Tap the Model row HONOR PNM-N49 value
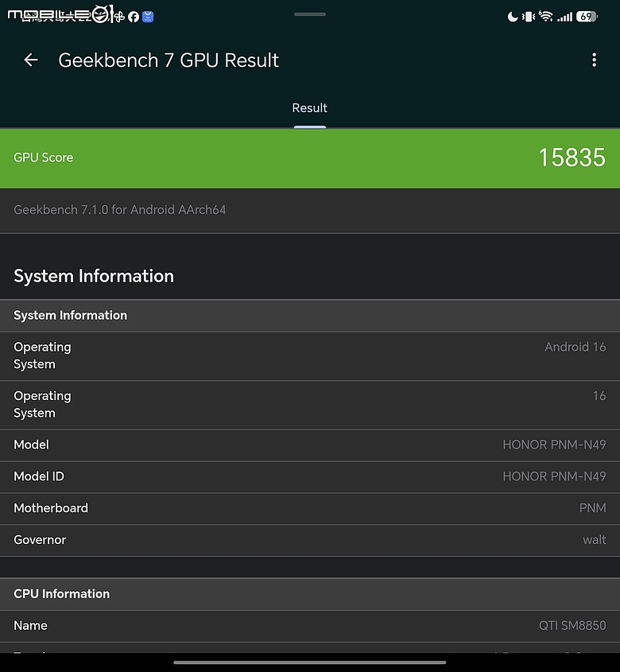 [554, 445]
